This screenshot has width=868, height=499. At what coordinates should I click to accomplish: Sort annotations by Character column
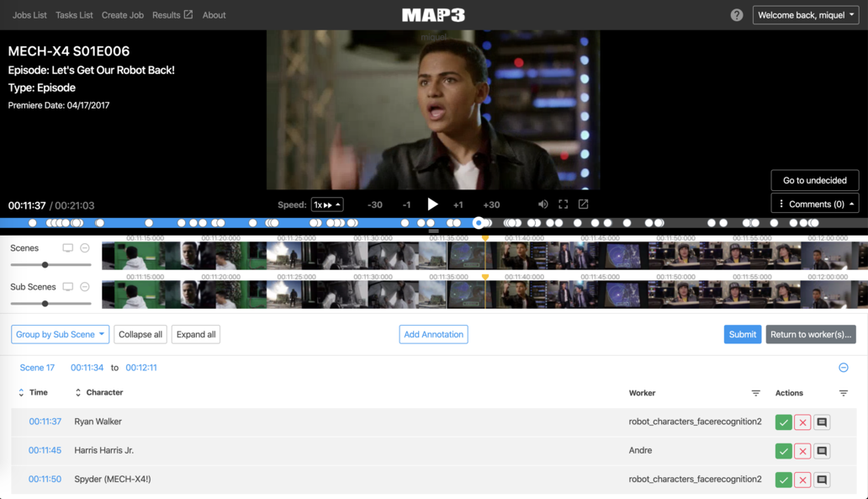click(78, 393)
